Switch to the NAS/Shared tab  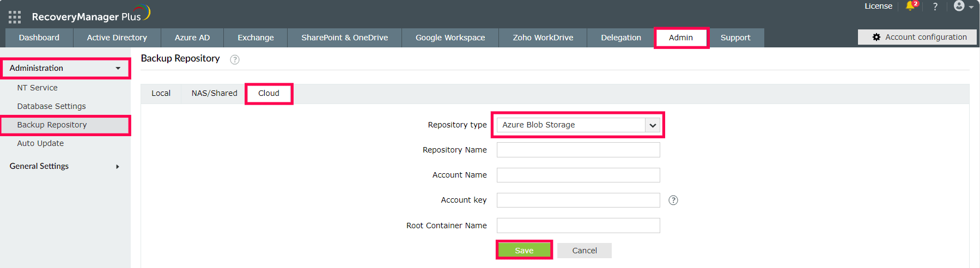click(214, 93)
